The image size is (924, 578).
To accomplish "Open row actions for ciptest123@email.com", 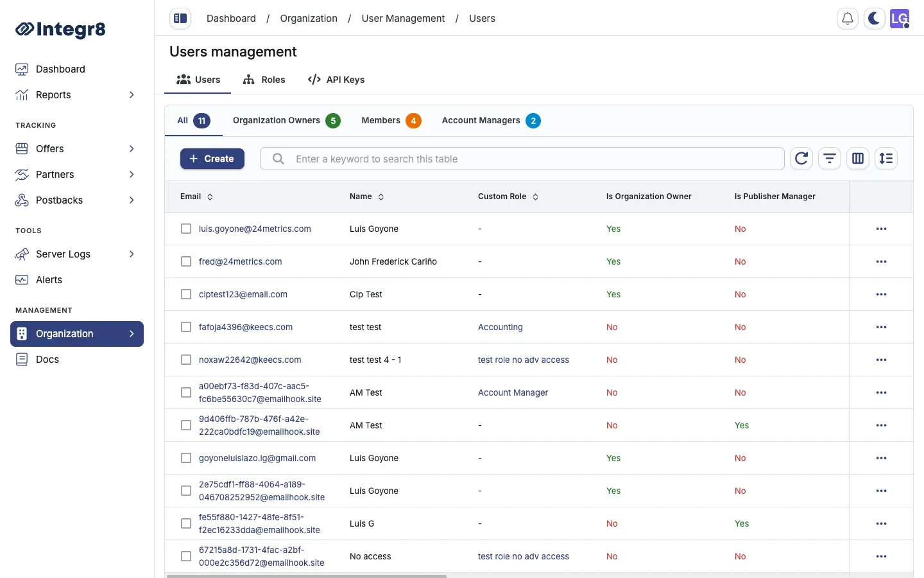I will pyautogui.click(x=881, y=294).
